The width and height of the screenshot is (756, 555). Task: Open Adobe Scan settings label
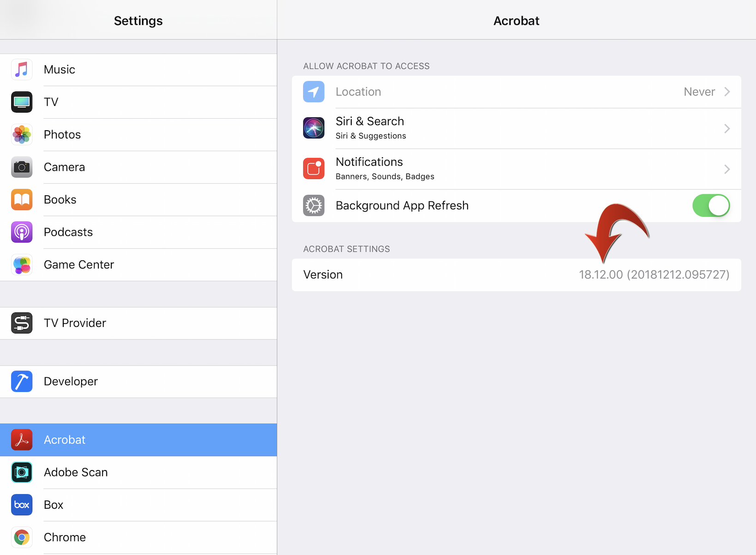[76, 472]
